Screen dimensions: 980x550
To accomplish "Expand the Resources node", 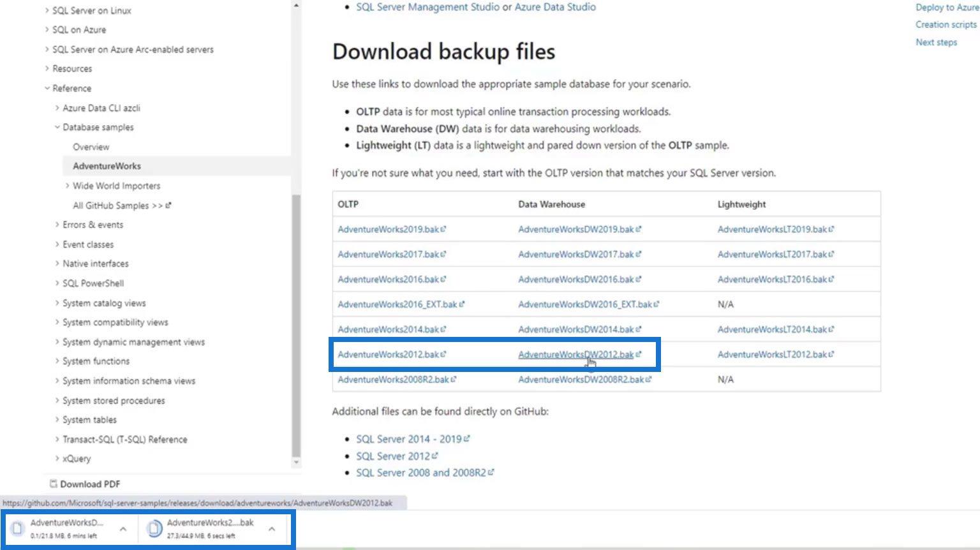I will [x=47, y=68].
